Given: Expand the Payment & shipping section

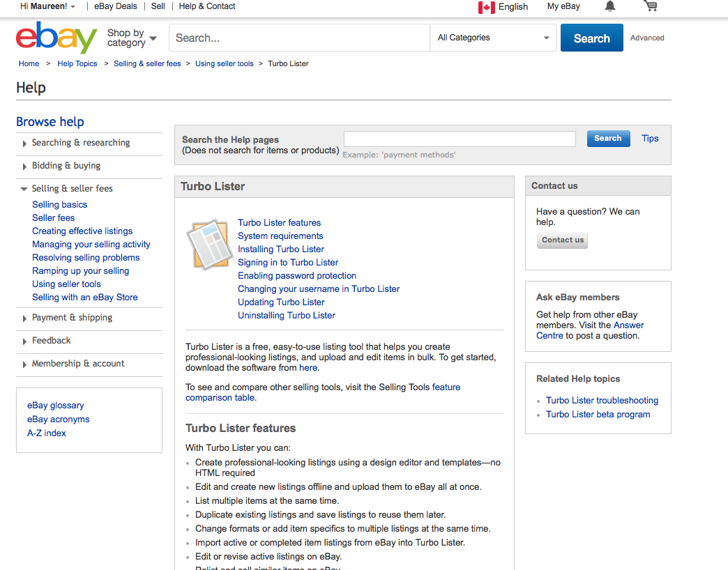Looking at the screenshot, I should click(x=71, y=318).
